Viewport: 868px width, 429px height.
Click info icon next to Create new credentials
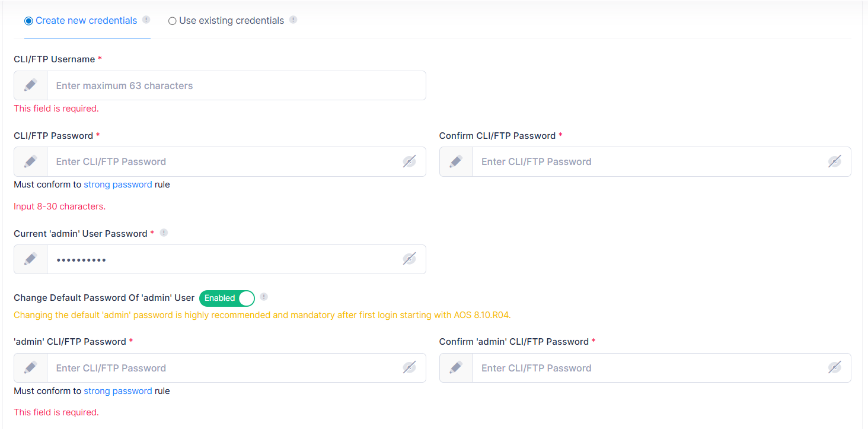pyautogui.click(x=146, y=20)
